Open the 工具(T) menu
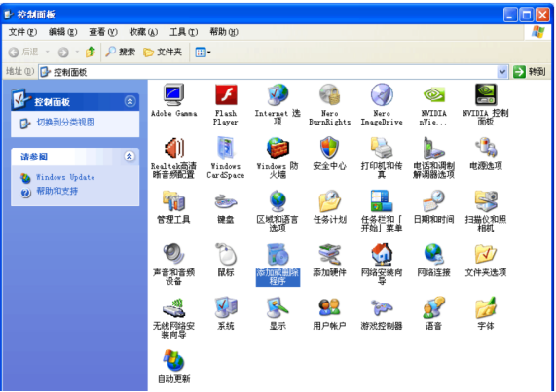The image size is (556, 392). (184, 32)
